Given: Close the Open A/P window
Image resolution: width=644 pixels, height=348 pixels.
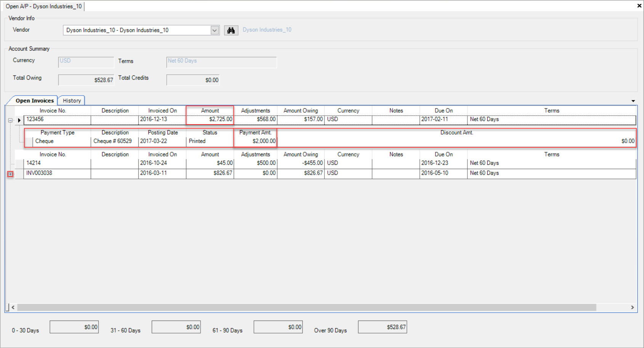Looking at the screenshot, I should click(639, 6).
